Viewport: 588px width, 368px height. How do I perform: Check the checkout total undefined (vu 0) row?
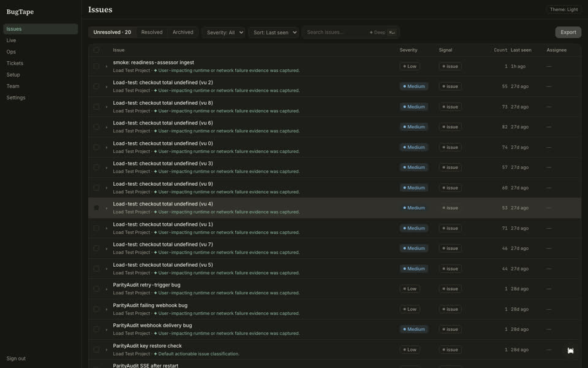click(x=96, y=147)
